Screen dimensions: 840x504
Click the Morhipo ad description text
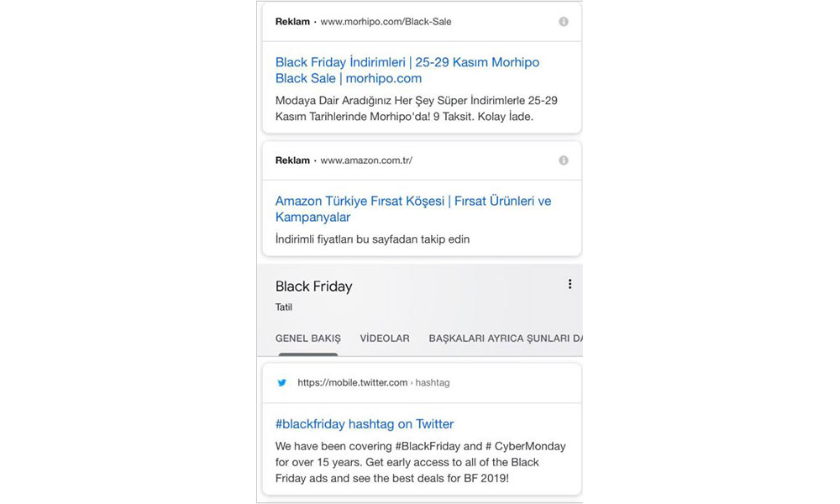tap(416, 108)
